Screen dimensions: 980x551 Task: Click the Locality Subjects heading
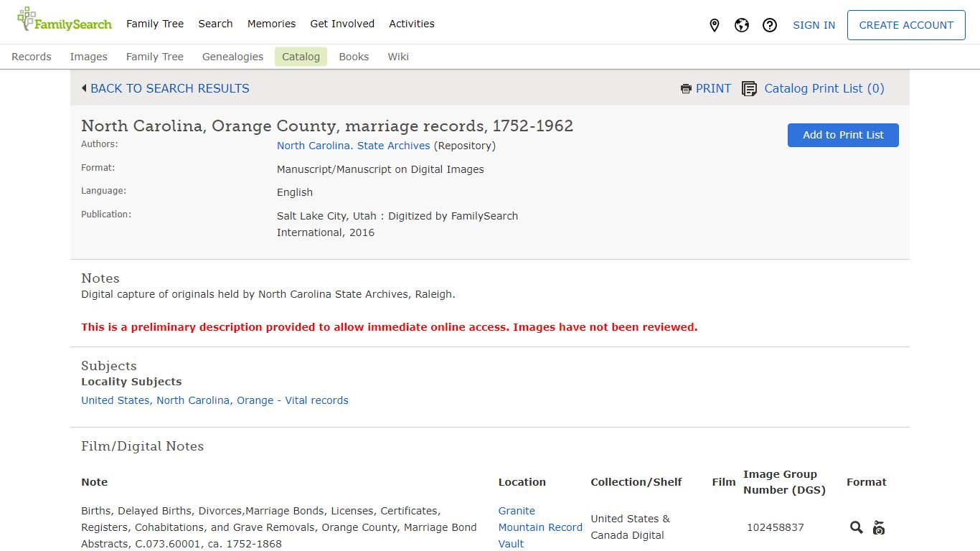coord(131,382)
